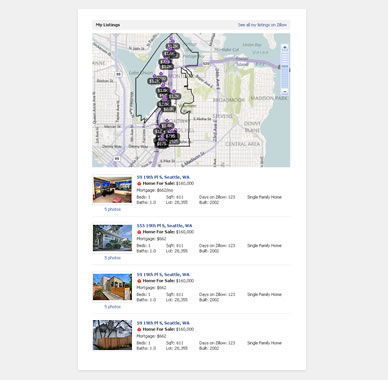Zoom out with the map minus button
This screenshot has height=380, width=388.
click(x=285, y=91)
